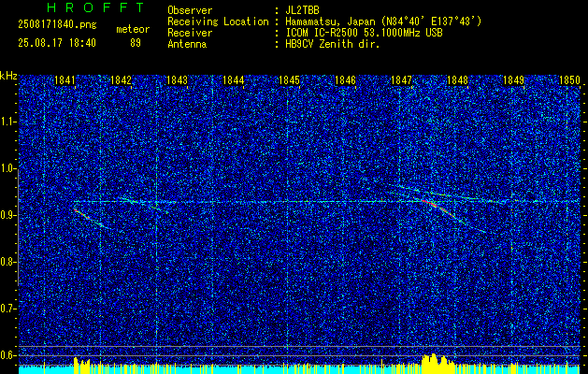Click the HROFFT title text

coord(95,7)
